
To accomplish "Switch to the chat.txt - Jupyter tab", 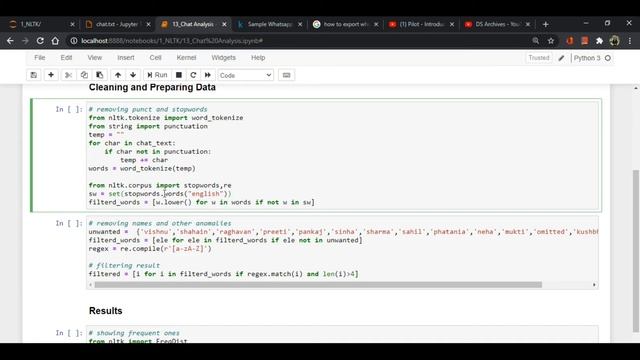I will pos(116,24).
